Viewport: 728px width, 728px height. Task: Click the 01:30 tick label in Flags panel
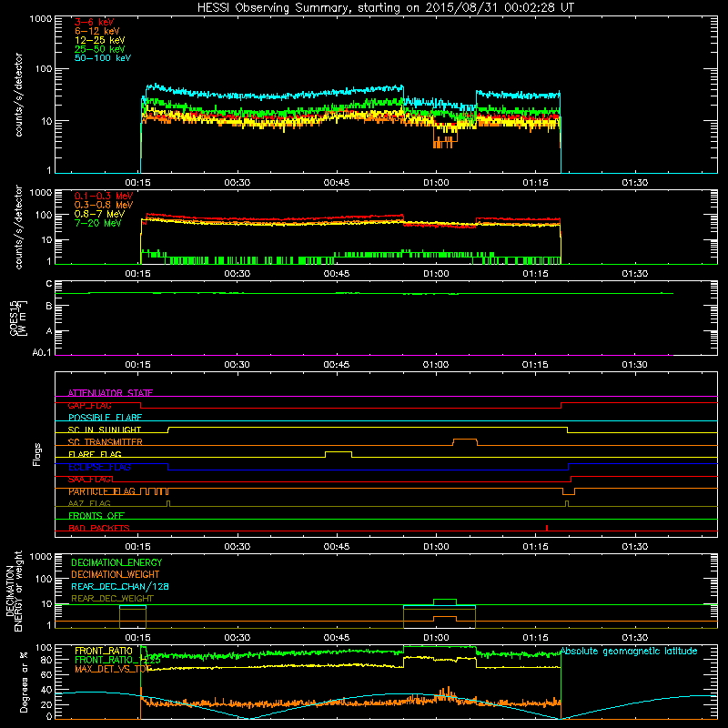(x=634, y=547)
